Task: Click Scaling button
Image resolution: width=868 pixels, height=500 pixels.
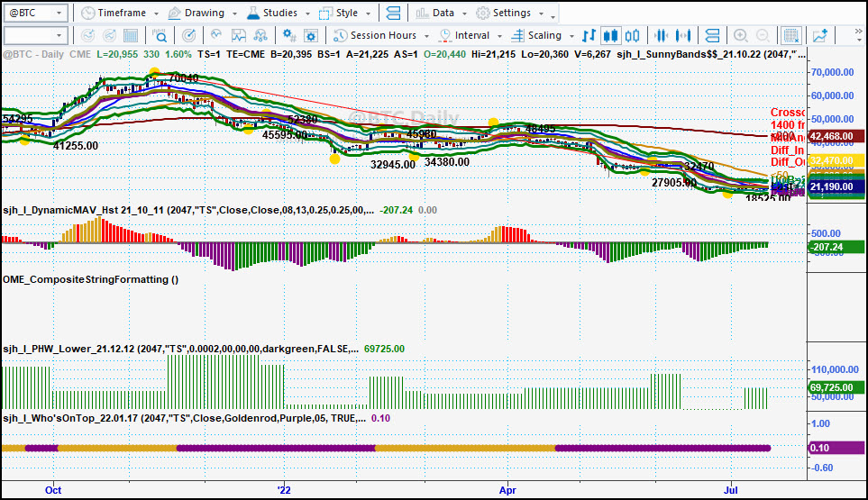Action: coord(536,35)
